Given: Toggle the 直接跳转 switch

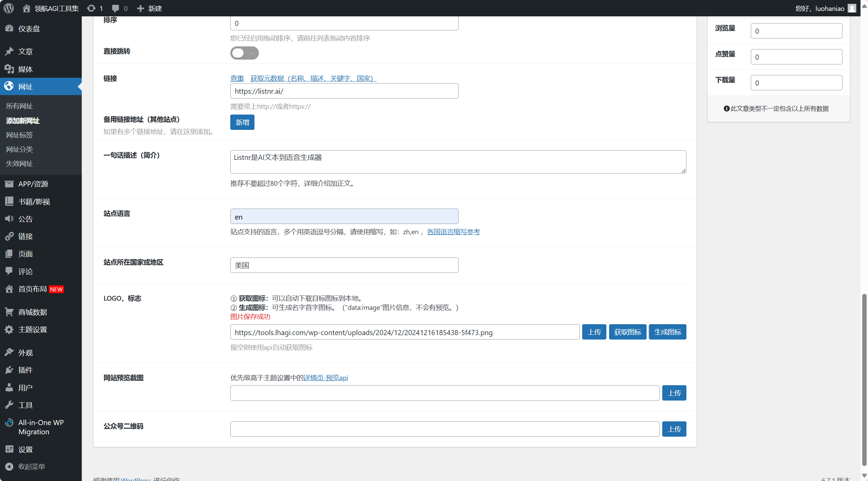Looking at the screenshot, I should pos(244,53).
